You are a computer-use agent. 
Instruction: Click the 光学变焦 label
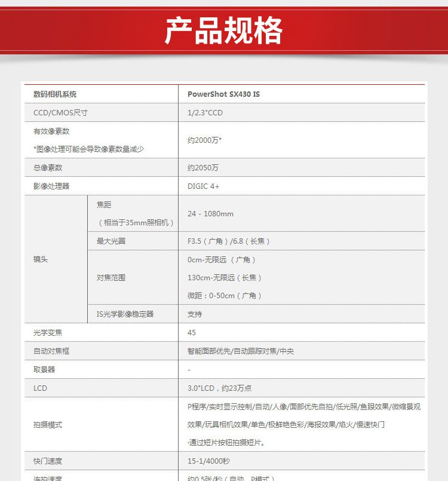tap(48, 333)
